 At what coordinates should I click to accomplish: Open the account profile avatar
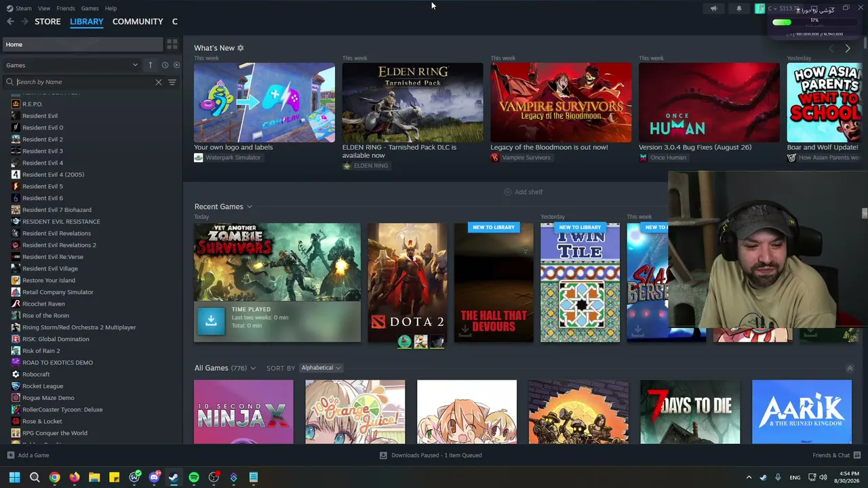759,8
